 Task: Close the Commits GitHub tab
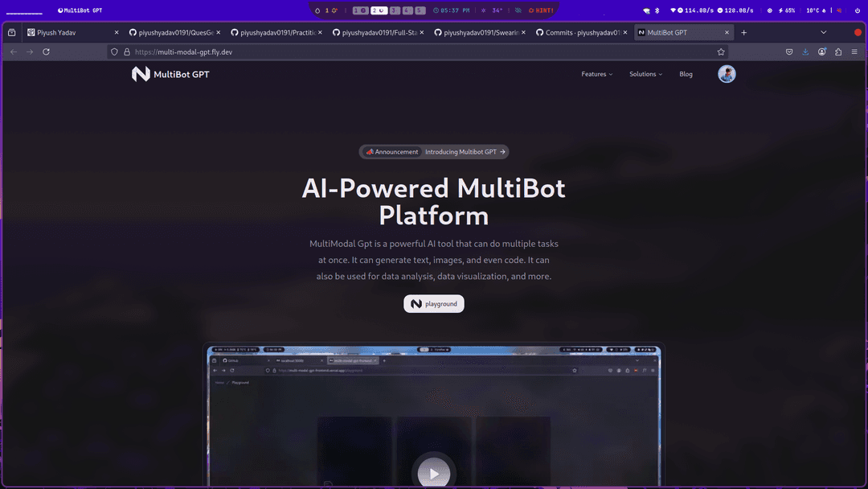click(625, 33)
